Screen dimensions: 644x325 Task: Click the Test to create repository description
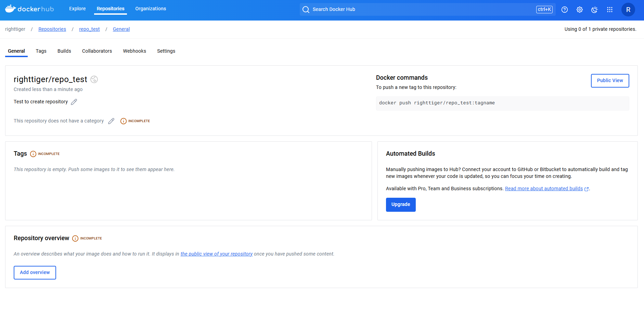(41, 102)
